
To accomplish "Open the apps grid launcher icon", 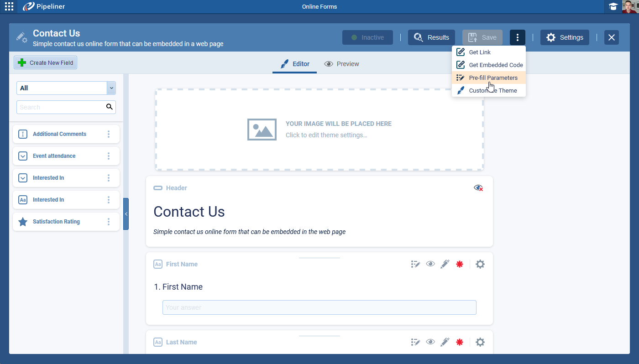I will click(x=9, y=6).
